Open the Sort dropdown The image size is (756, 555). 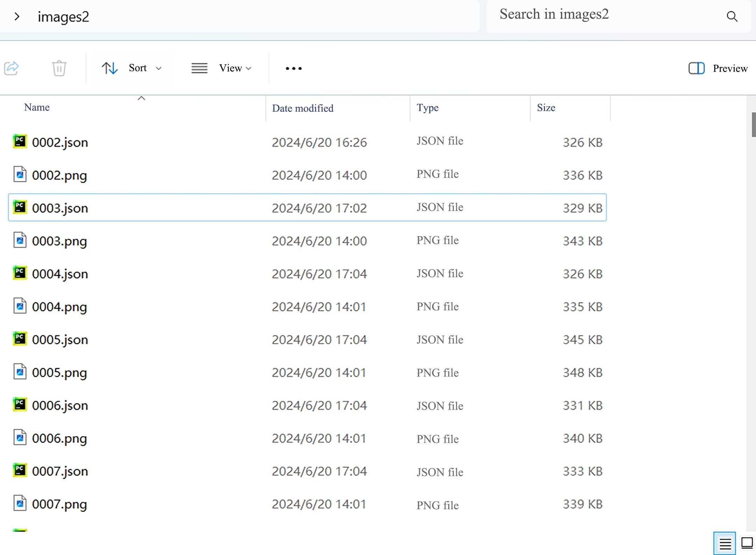click(x=144, y=68)
